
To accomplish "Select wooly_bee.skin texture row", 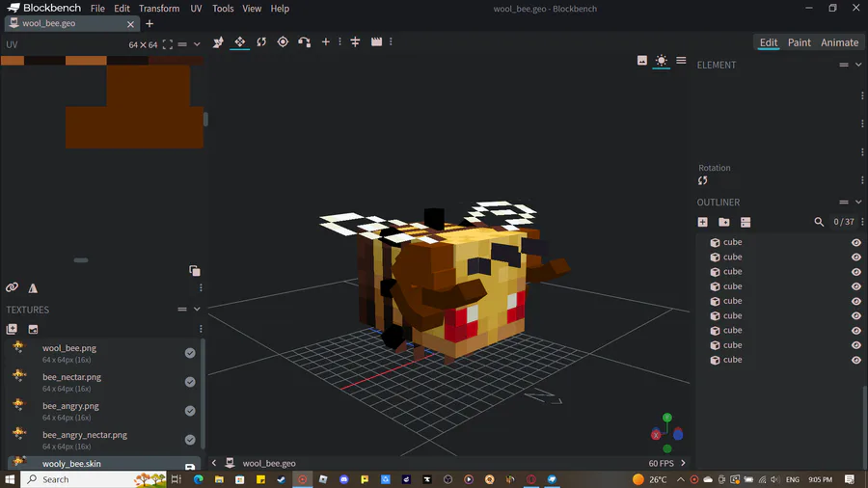I will point(104,463).
